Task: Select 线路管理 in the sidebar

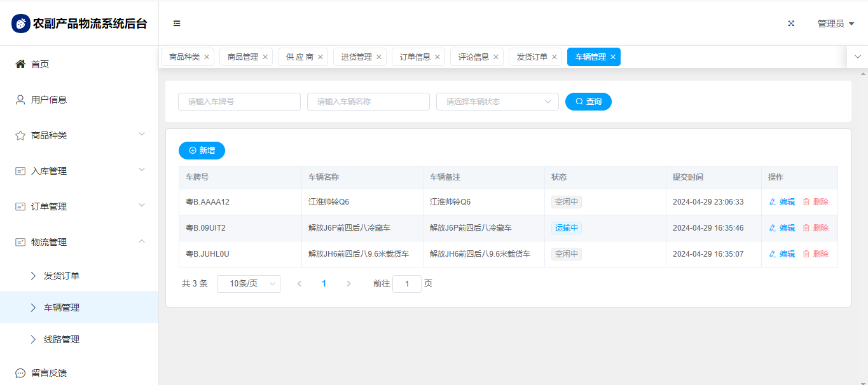Action: point(61,339)
